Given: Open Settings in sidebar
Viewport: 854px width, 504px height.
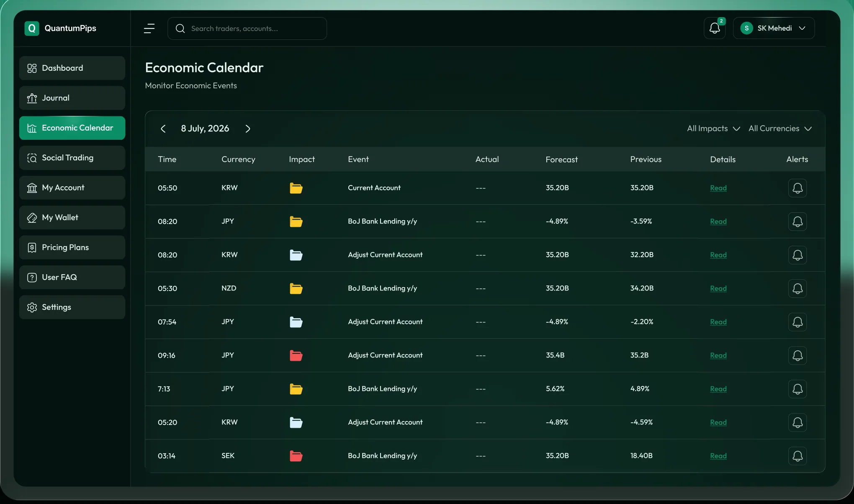Looking at the screenshot, I should pos(72,307).
